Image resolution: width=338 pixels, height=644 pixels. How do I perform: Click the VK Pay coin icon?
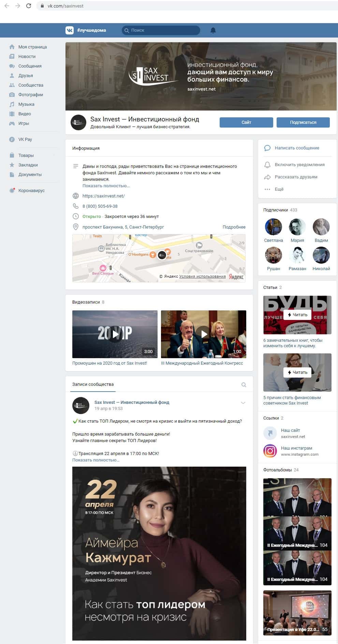[x=12, y=140]
